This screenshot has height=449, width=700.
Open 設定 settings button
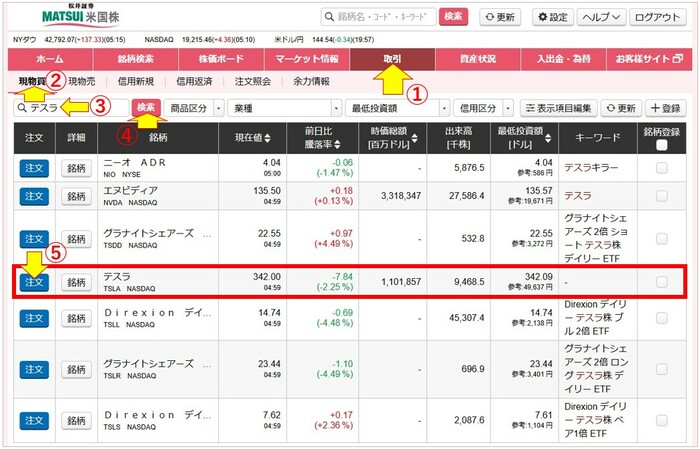point(553,17)
